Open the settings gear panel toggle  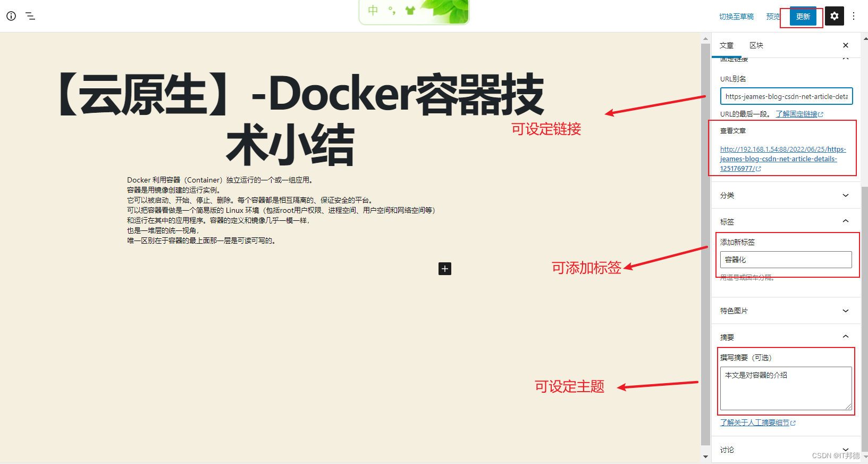[835, 16]
